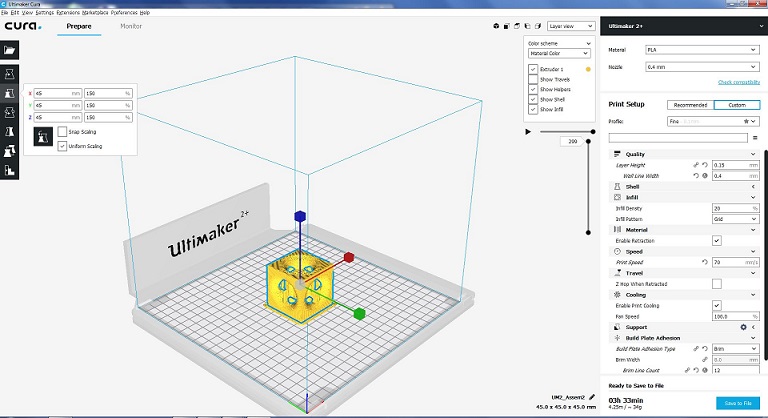The height and width of the screenshot is (418, 768).
Task: Click the link icon next to Layer Height
Action: click(x=696, y=165)
